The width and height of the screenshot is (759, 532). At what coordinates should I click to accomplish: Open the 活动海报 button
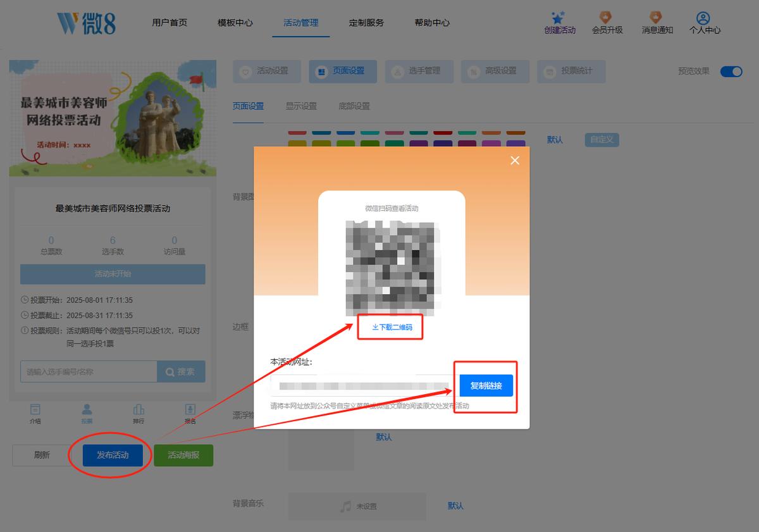(x=183, y=455)
